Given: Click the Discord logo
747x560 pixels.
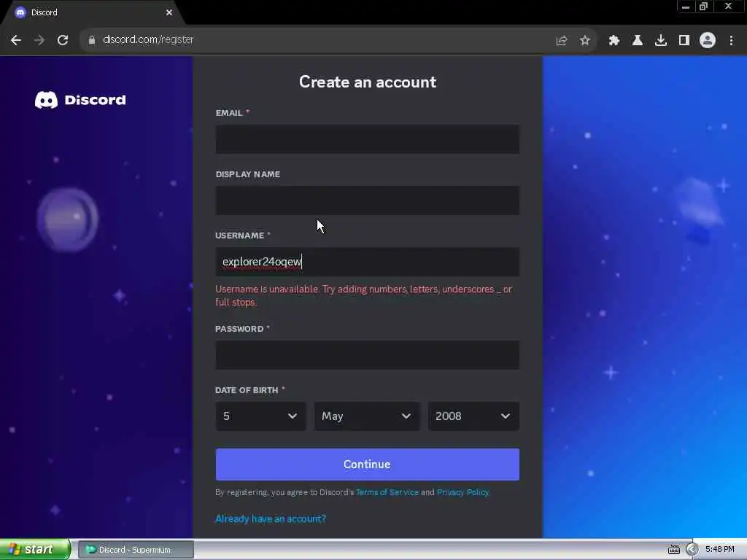Looking at the screenshot, I should 80,100.
